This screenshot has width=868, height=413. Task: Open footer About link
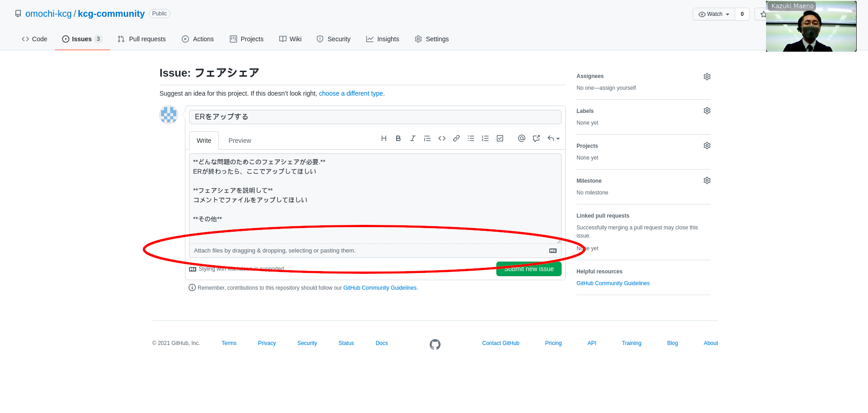(711, 343)
